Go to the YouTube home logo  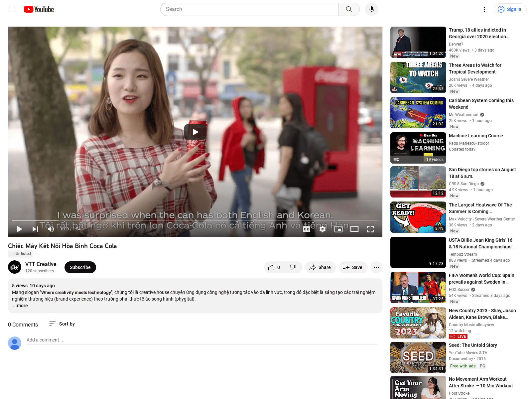(39, 9)
